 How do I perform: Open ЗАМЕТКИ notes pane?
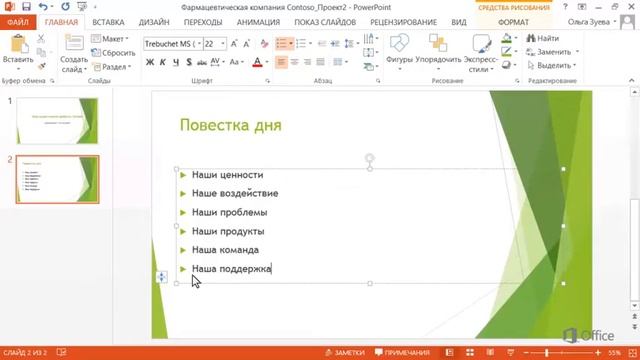tap(345, 352)
